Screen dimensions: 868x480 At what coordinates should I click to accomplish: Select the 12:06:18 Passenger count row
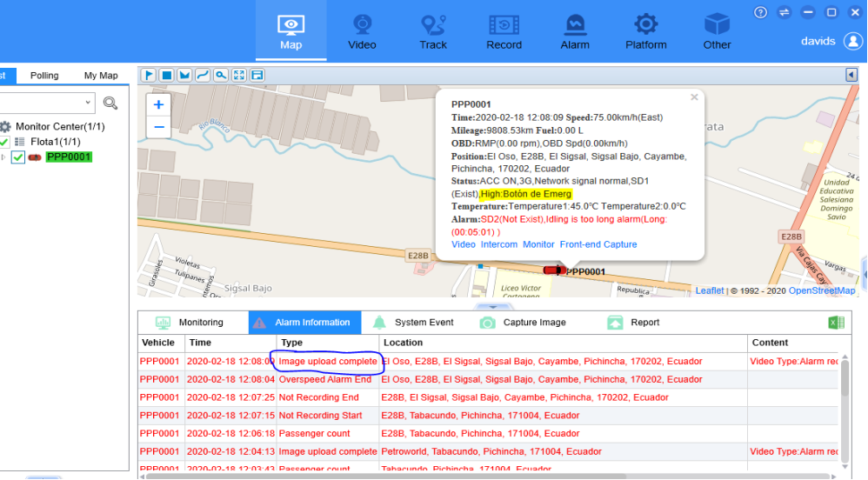point(488,434)
